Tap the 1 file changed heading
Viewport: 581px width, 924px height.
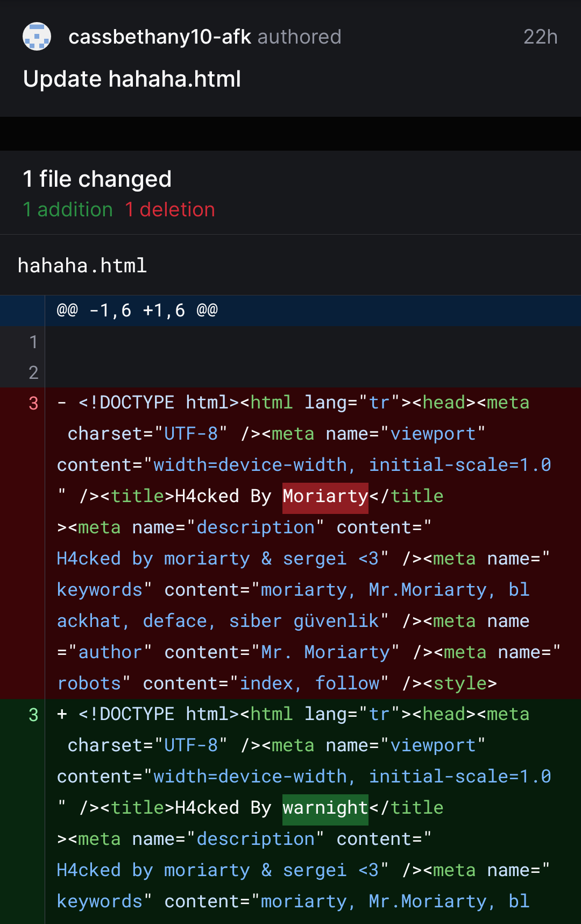tap(97, 179)
